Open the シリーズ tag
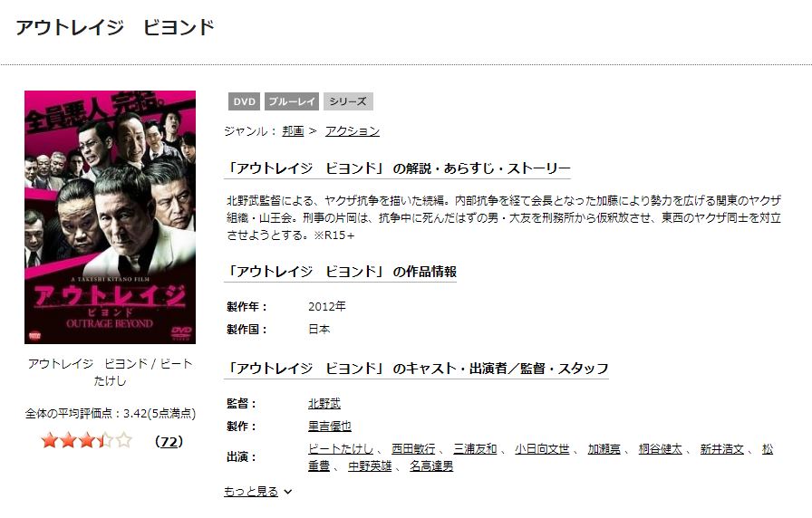The image size is (812, 518). click(348, 101)
